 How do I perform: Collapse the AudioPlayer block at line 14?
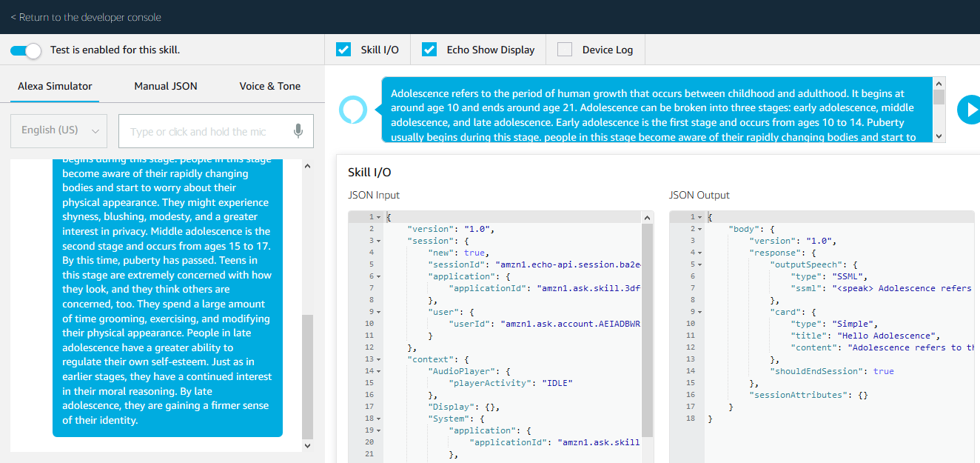point(378,371)
